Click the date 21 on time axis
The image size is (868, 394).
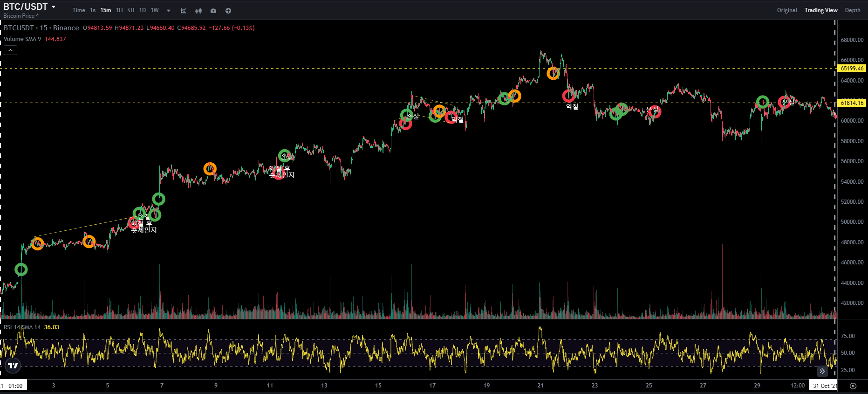540,386
